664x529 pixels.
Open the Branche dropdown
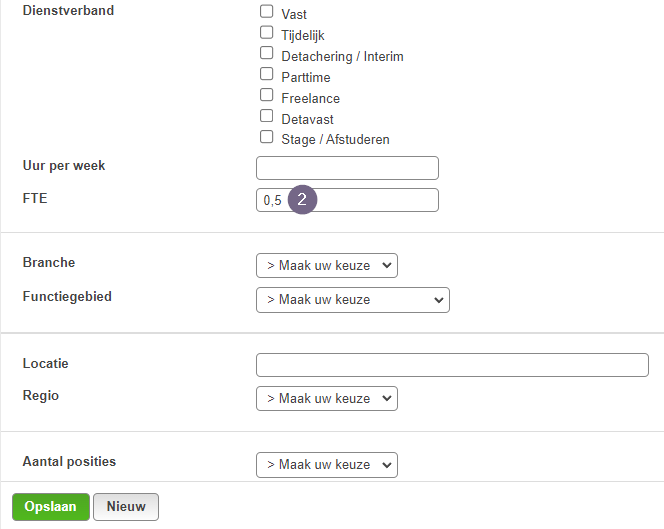327,266
